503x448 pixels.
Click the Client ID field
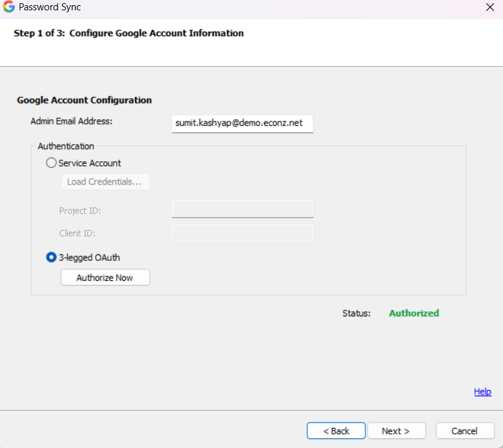click(x=243, y=233)
